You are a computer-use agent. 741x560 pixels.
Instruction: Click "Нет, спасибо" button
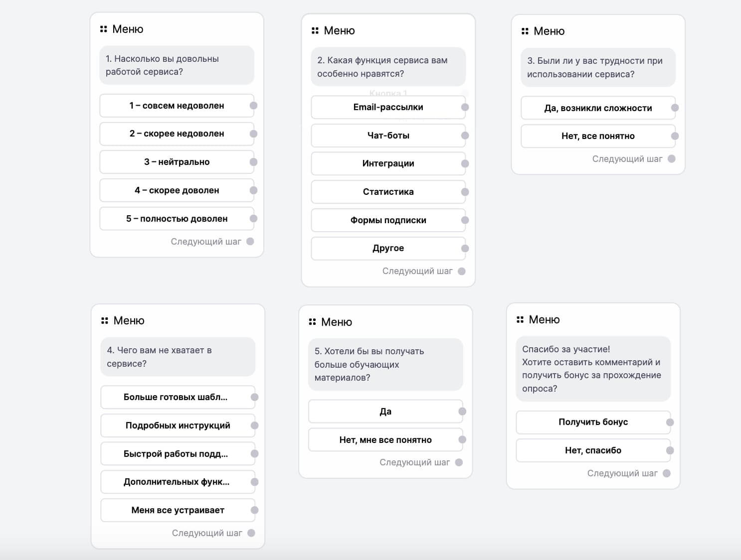(593, 450)
